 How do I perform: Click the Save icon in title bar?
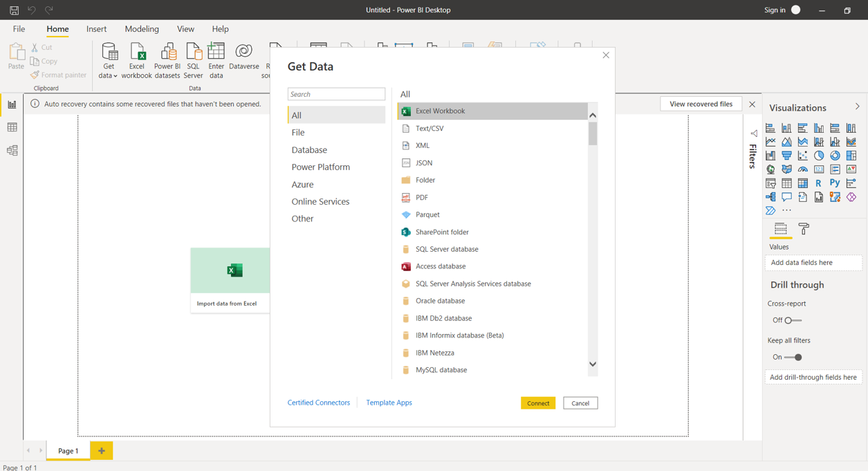coord(14,10)
